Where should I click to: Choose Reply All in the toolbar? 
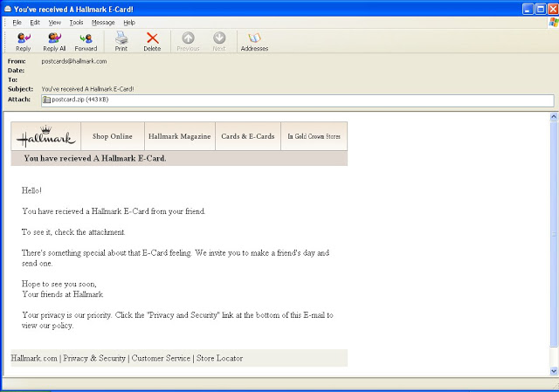[x=54, y=42]
